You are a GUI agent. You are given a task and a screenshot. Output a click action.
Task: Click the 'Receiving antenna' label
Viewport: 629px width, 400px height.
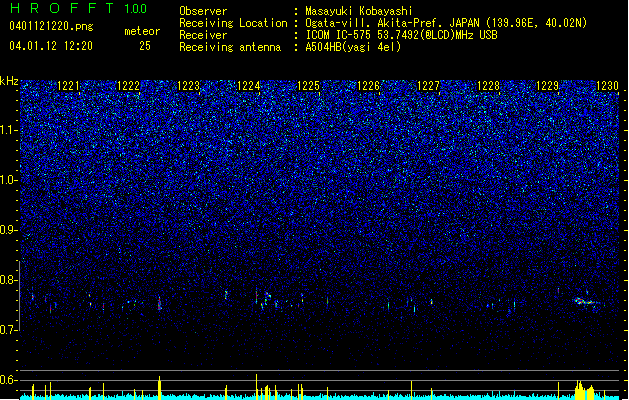click(x=230, y=47)
